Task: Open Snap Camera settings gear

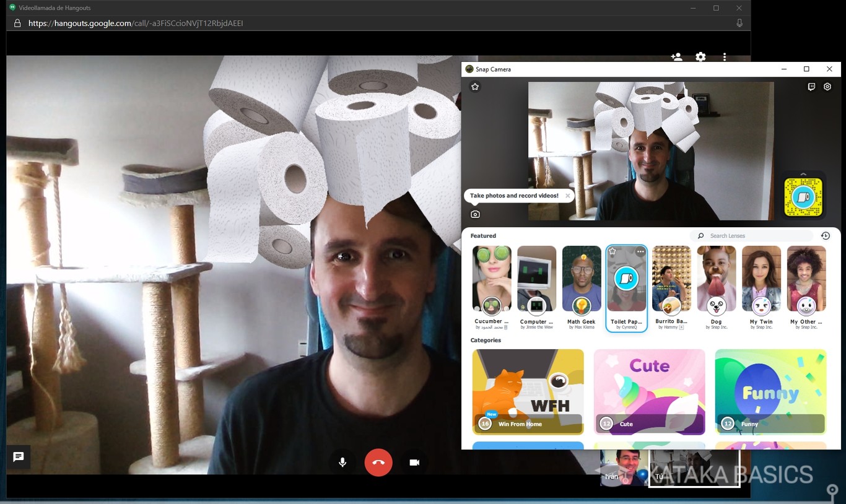Action: click(x=827, y=87)
